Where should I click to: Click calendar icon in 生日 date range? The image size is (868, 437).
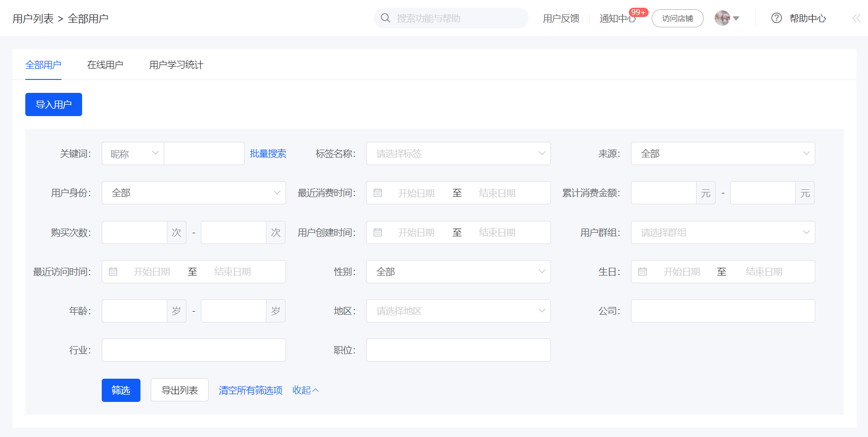point(642,272)
